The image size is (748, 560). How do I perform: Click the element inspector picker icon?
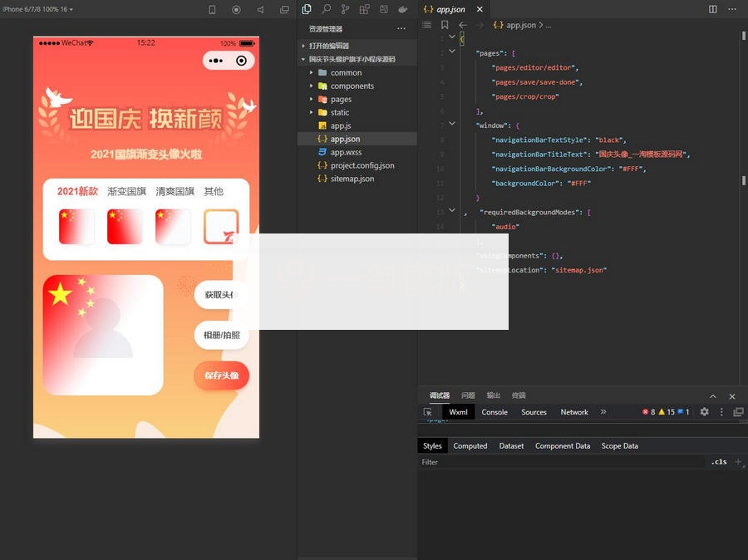[x=428, y=412]
